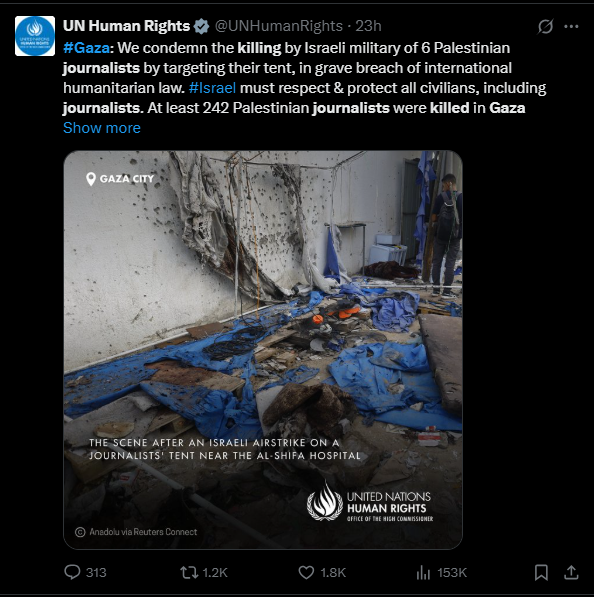Image resolution: width=594 pixels, height=597 pixels.
Task: Like the post with the heart icon
Action: pyautogui.click(x=306, y=572)
